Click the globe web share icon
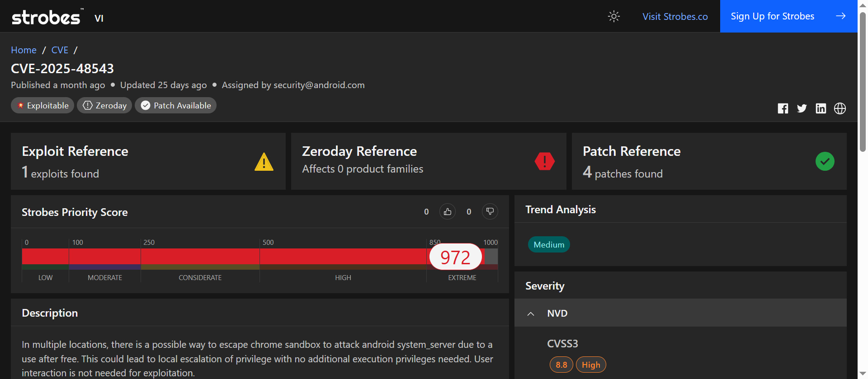 click(840, 108)
